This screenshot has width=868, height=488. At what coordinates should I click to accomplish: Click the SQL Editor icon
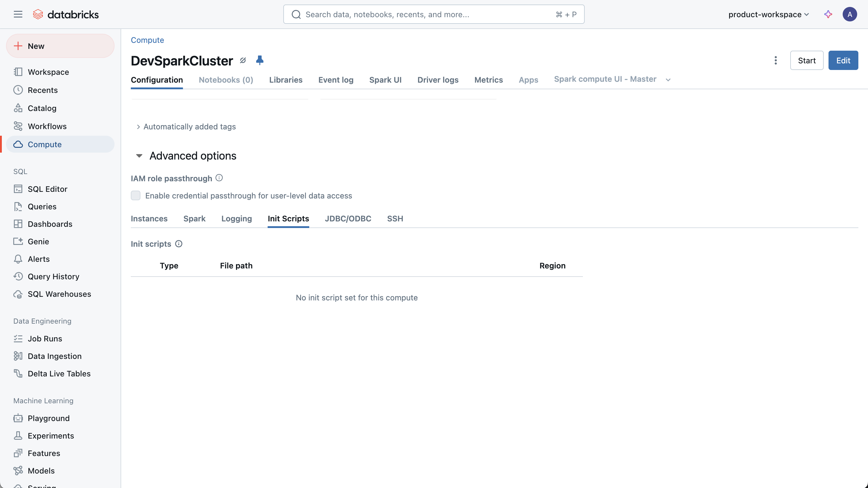(x=18, y=189)
